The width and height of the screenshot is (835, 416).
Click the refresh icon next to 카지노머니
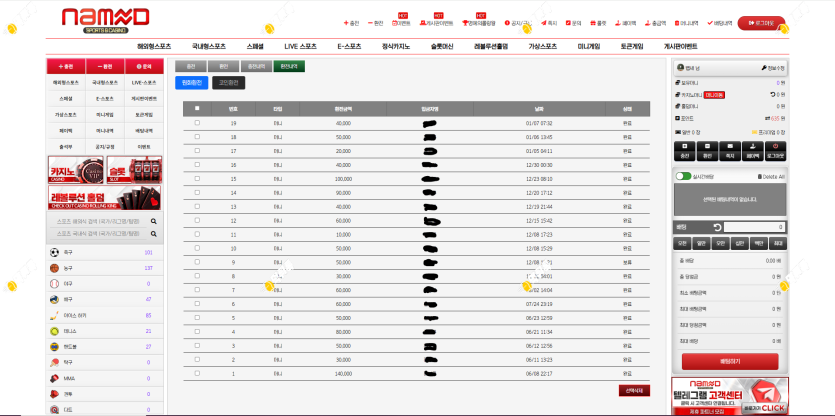[773, 94]
